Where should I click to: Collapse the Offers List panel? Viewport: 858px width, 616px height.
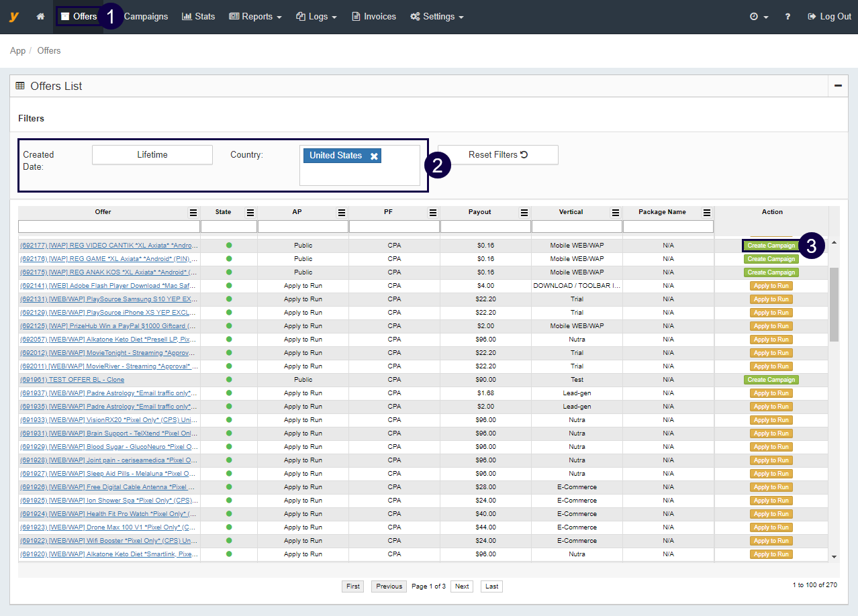tap(838, 86)
